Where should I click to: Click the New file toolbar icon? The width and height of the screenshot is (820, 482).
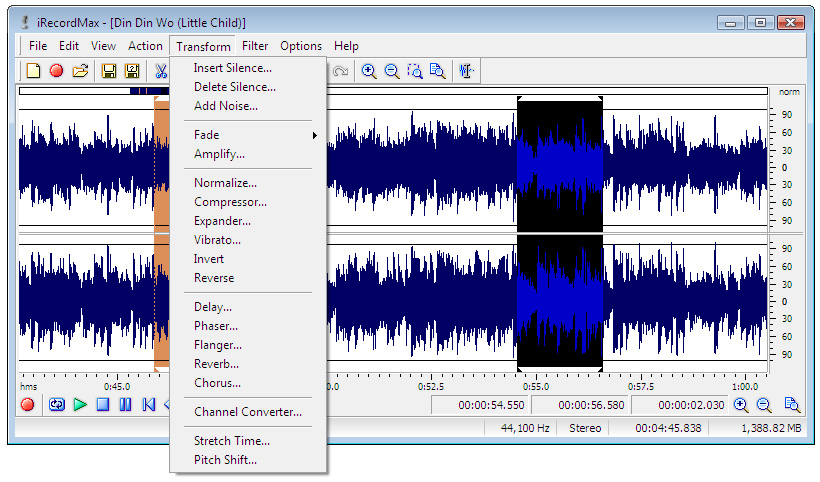(33, 71)
